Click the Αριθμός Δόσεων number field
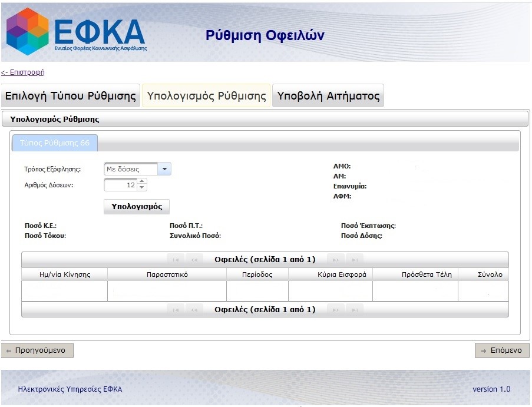 (x=121, y=186)
